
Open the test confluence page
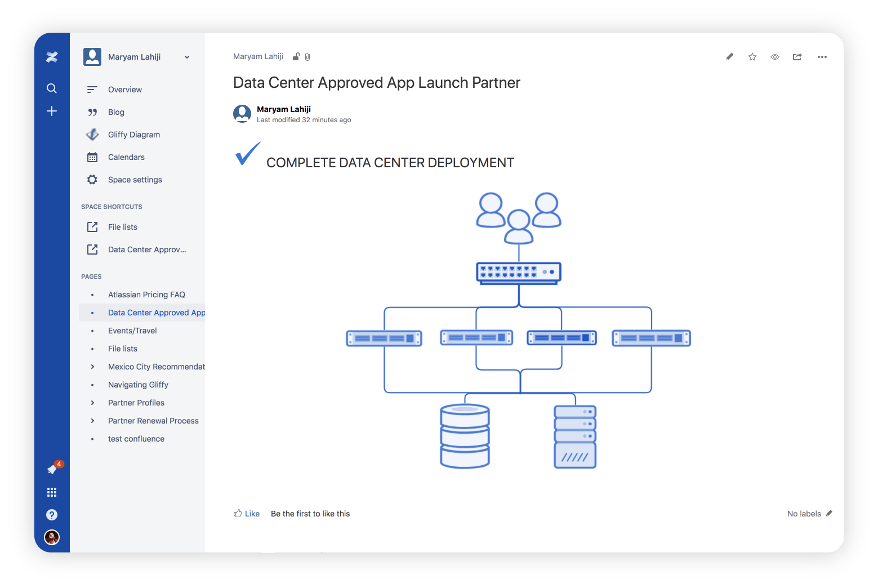click(x=136, y=439)
